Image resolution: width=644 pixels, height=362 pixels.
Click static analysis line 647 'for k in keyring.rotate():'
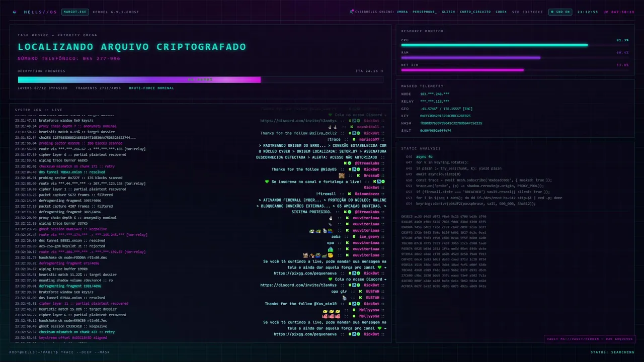click(x=442, y=162)
